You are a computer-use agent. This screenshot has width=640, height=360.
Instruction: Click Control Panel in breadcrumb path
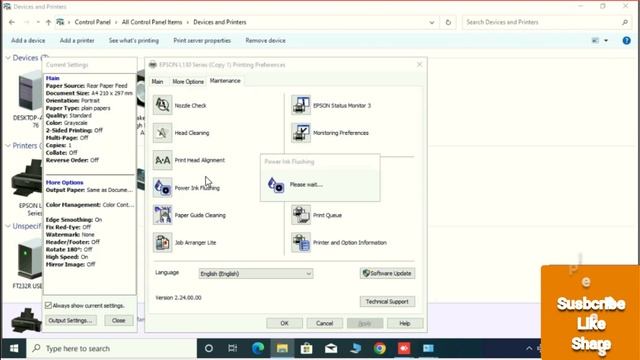pyautogui.click(x=93, y=22)
